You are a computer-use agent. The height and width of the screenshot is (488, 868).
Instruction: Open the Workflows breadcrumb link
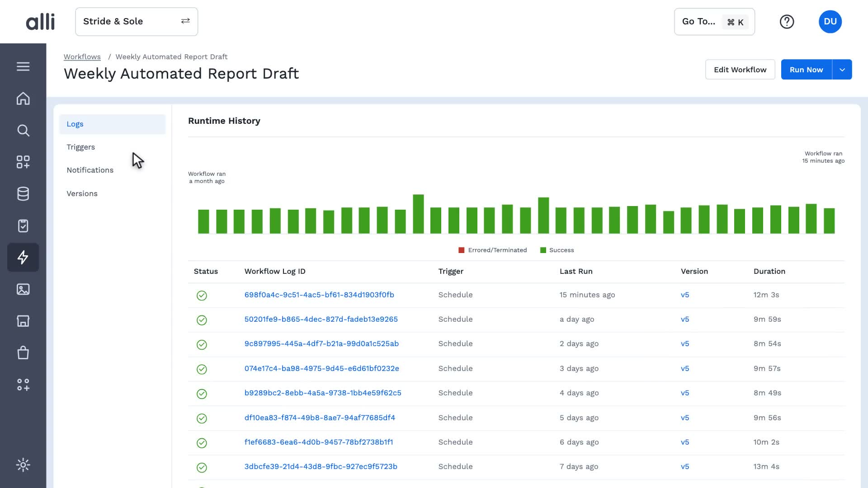coord(82,57)
